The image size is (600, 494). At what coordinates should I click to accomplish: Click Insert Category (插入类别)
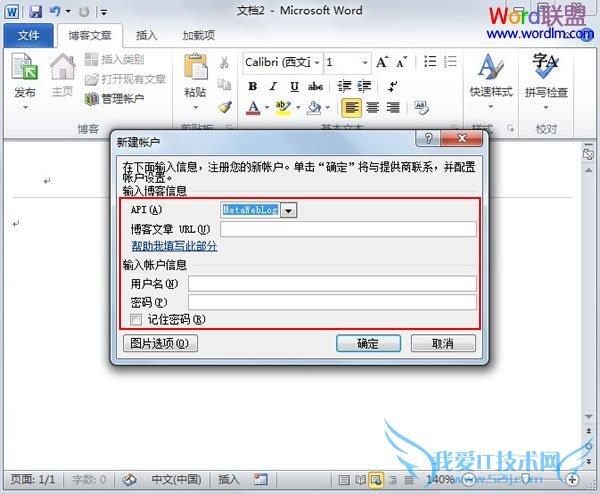coord(114,59)
